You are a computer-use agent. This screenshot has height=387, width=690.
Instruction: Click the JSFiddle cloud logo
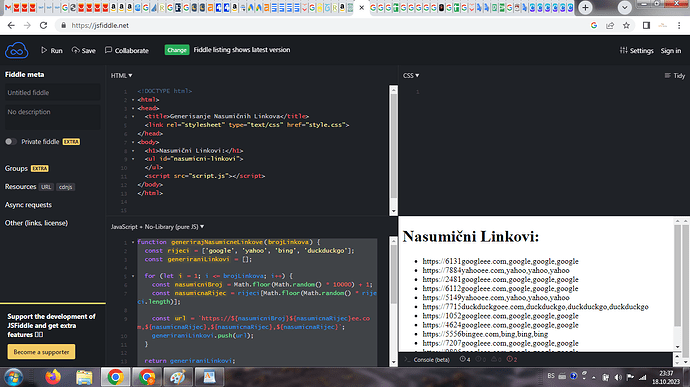17,51
